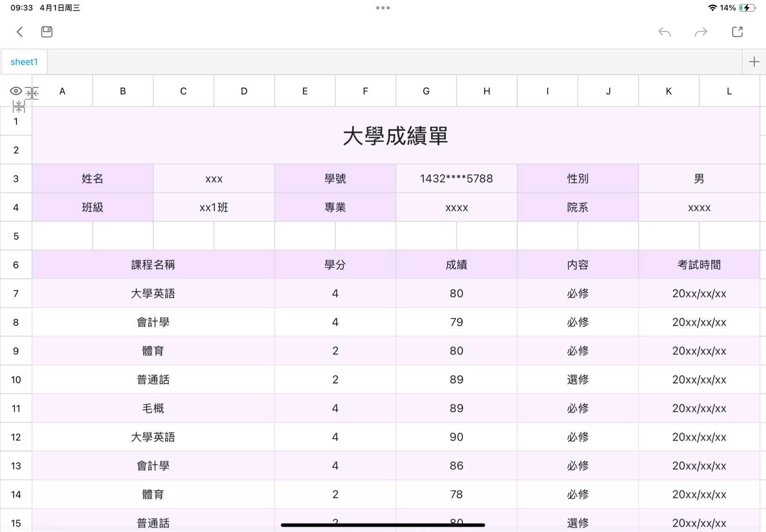Click the save disk icon
This screenshot has width=766, height=532.
[47, 32]
